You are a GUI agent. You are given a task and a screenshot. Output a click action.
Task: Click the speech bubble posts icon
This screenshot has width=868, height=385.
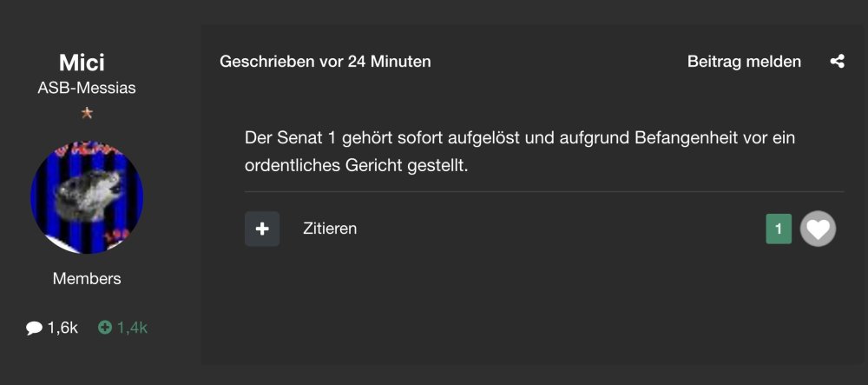34,328
